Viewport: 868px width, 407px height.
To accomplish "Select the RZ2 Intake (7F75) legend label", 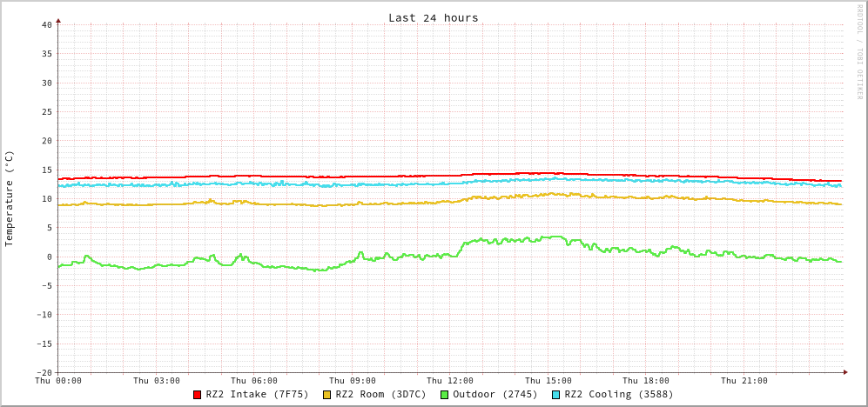I will [257, 395].
